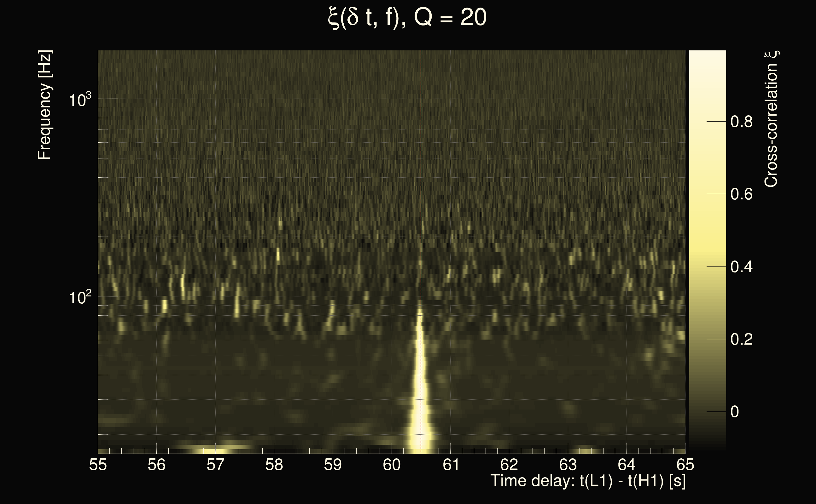Click the x-axis tick label 63

568,465
